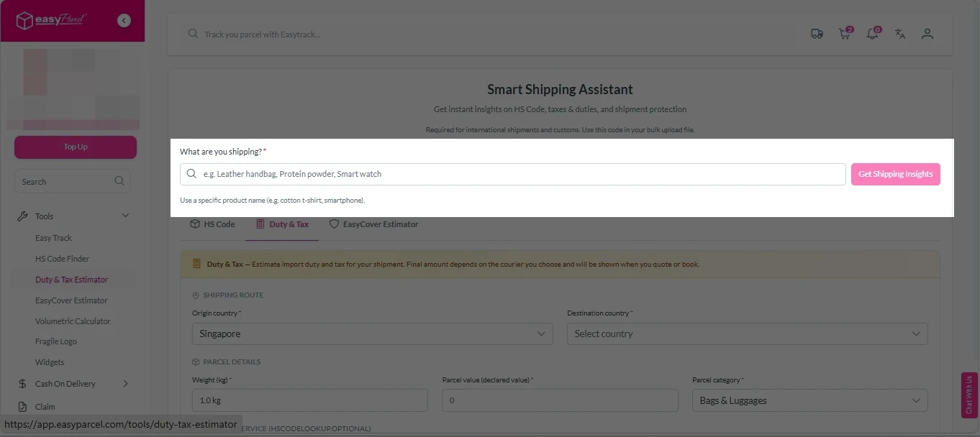Open the Destination country dropdown
Image resolution: width=980 pixels, height=437 pixels.
coord(747,333)
